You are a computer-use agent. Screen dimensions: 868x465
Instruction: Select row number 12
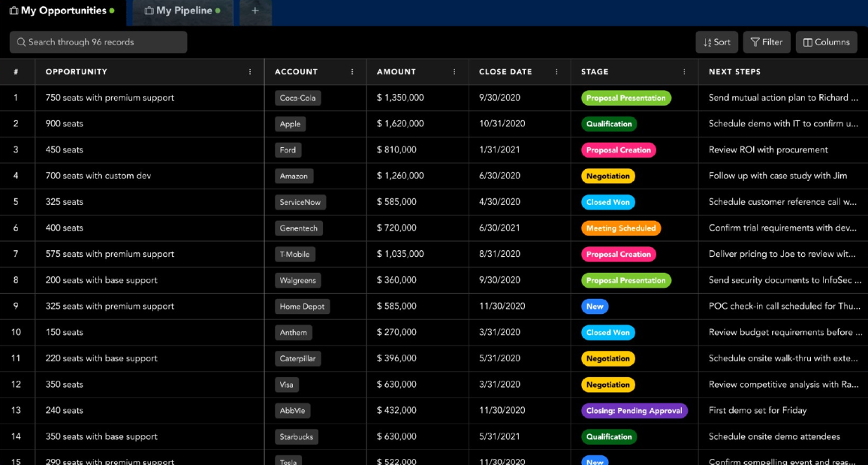[x=16, y=384]
